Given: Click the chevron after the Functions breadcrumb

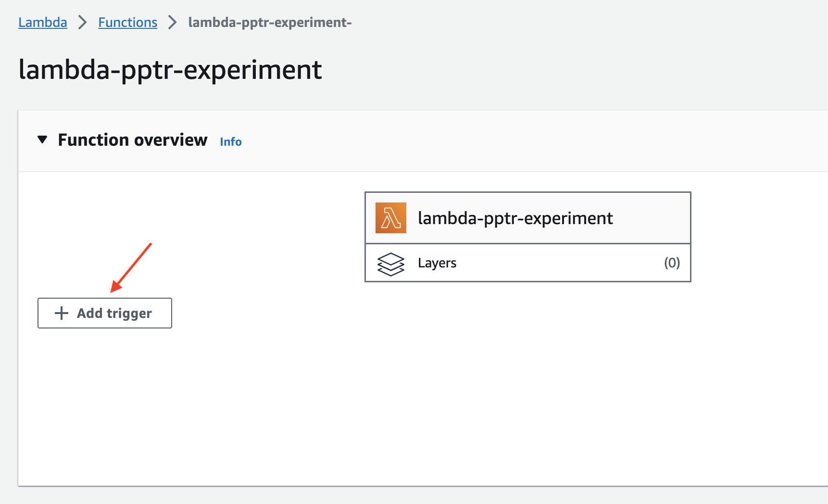Looking at the screenshot, I should pos(173,22).
